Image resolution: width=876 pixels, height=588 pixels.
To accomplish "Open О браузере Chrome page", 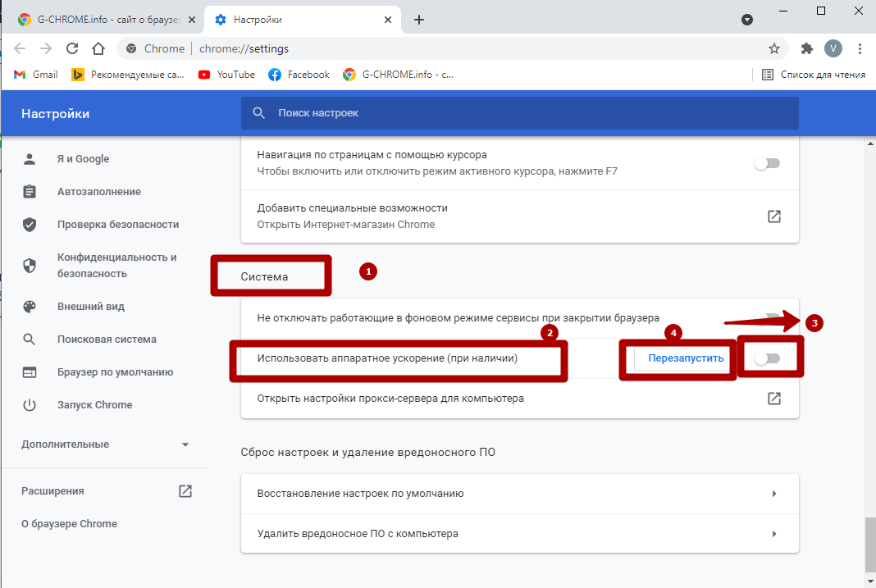I will (69, 524).
